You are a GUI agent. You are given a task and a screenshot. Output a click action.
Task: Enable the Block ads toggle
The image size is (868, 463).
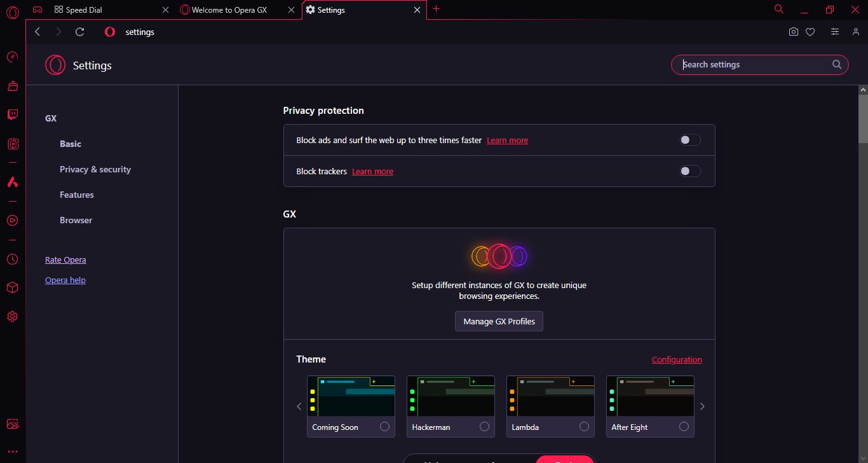690,140
